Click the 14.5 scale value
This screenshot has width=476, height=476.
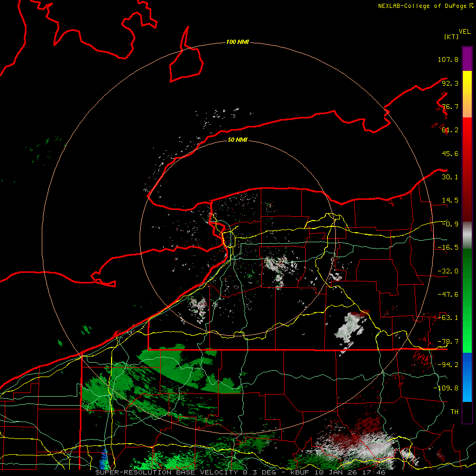[450, 200]
